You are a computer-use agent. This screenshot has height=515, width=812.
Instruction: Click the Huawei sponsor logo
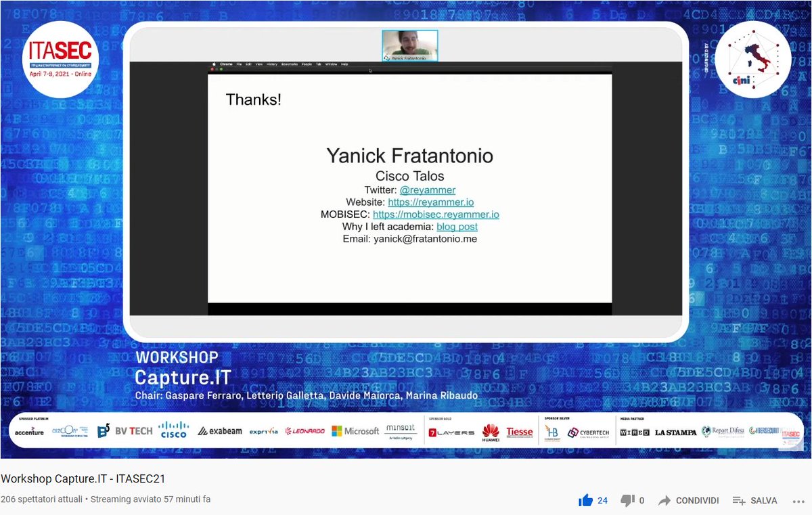pyautogui.click(x=491, y=432)
